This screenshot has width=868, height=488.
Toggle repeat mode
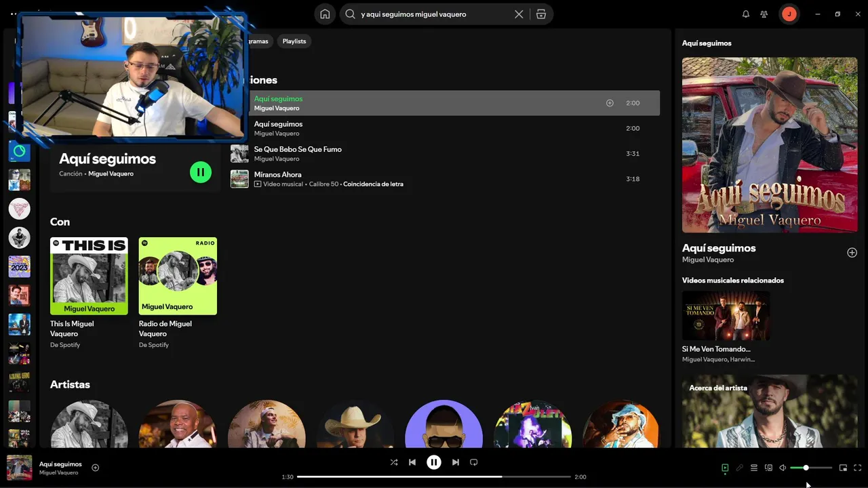[x=474, y=462]
